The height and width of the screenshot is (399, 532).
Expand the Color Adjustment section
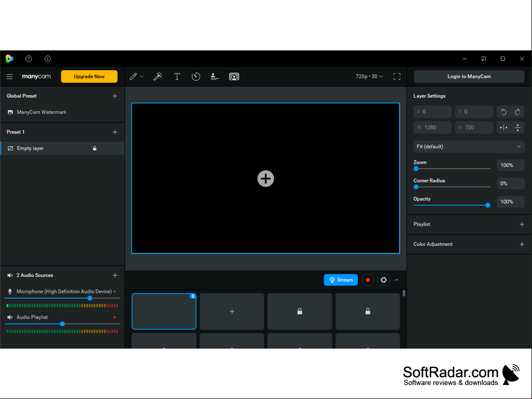[522, 244]
